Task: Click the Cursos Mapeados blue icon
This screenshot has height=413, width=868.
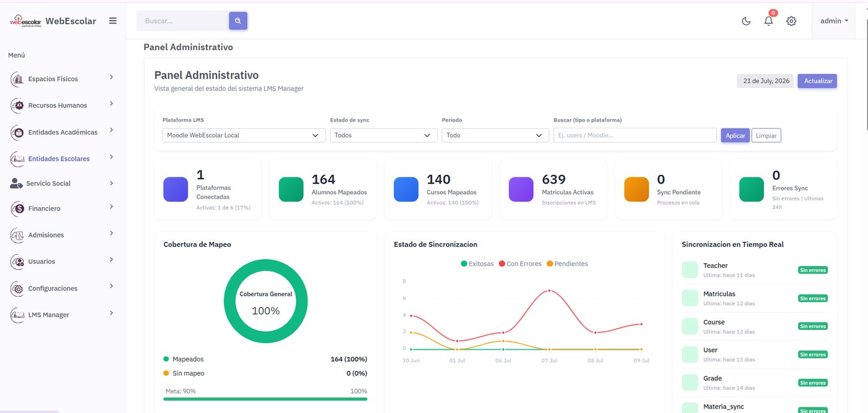Action: tap(406, 189)
